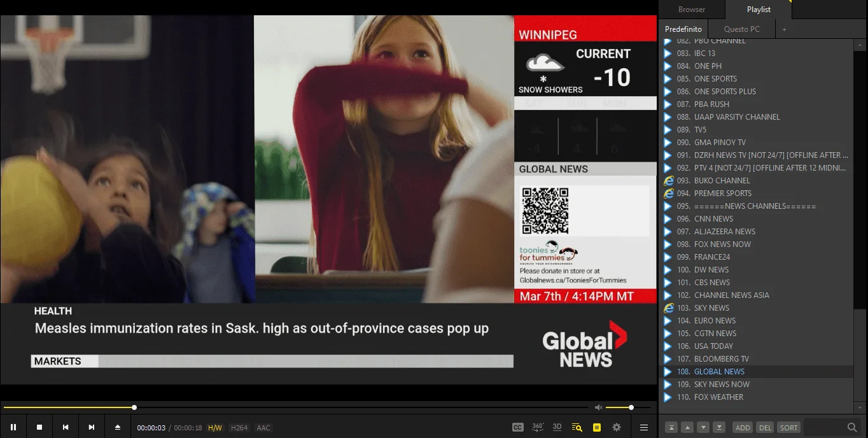Click the playlist scrollbar down arrow
Screen dimensions: 868x438
click(x=860, y=407)
